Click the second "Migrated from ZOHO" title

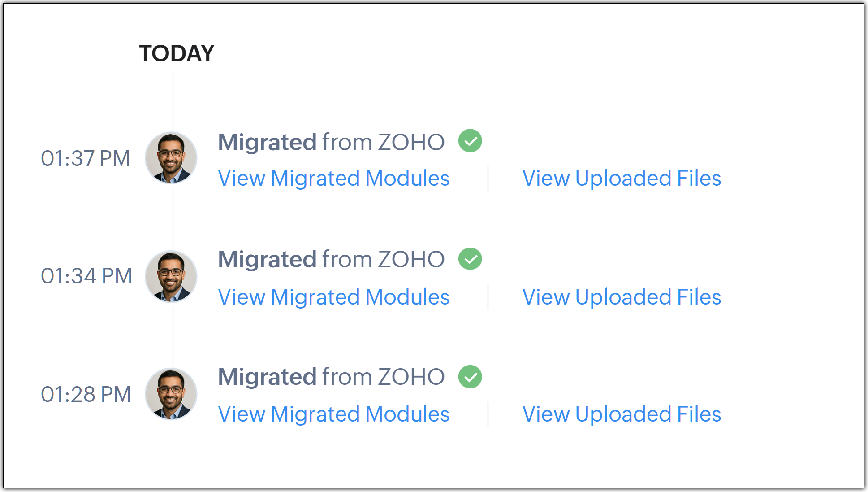coord(331,259)
